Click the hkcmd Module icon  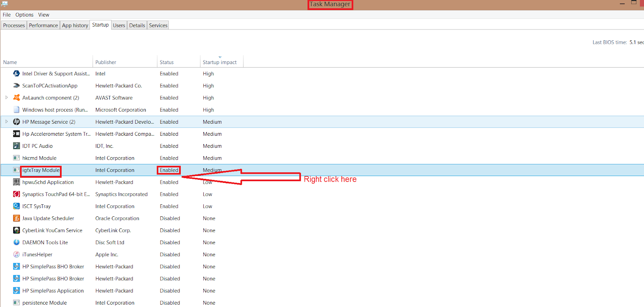tap(17, 158)
